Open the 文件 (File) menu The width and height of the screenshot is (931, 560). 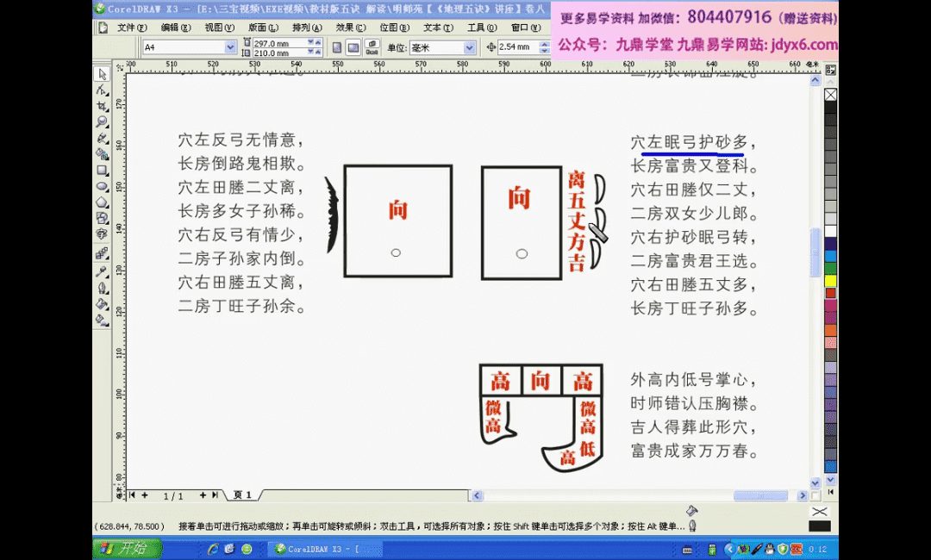(x=132, y=28)
